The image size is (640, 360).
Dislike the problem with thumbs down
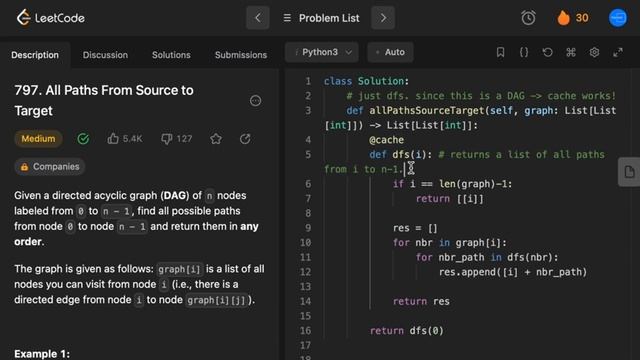point(167,139)
